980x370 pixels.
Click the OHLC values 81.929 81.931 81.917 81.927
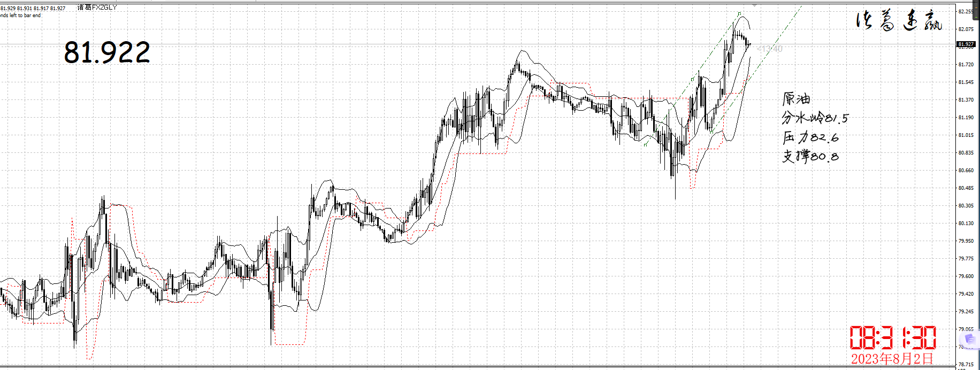click(x=33, y=9)
